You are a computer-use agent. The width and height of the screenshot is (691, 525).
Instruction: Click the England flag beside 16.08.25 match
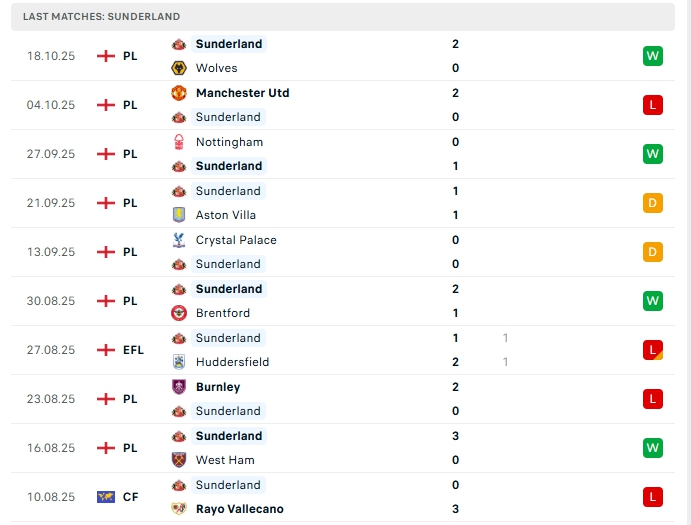coord(106,448)
